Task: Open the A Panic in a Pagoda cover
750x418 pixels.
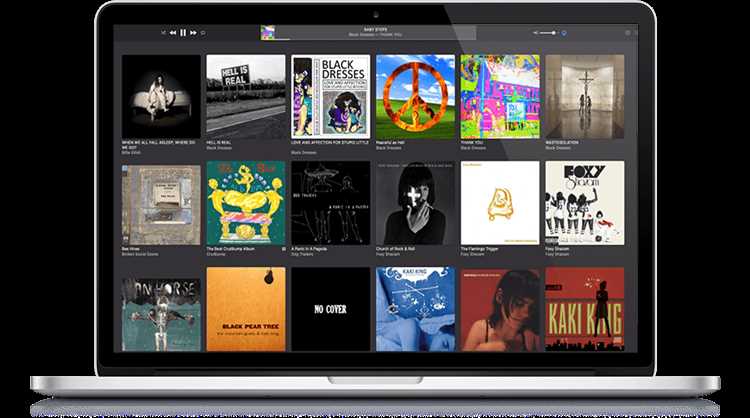Action: (x=331, y=203)
